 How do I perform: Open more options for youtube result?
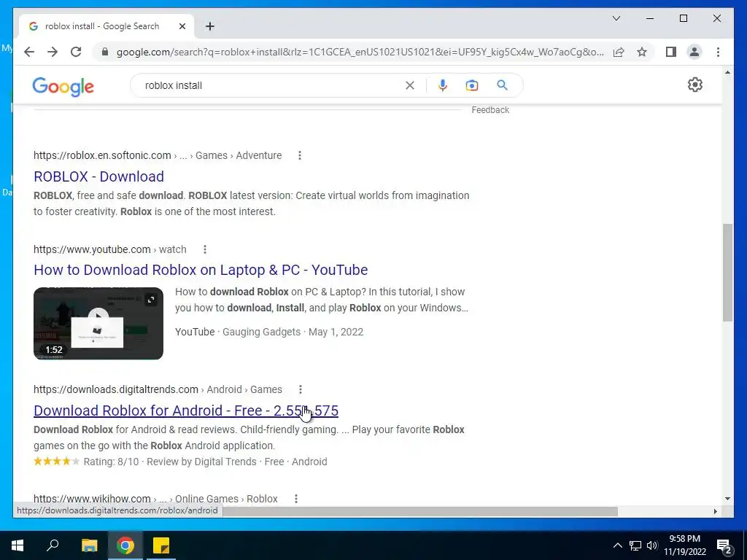point(205,249)
